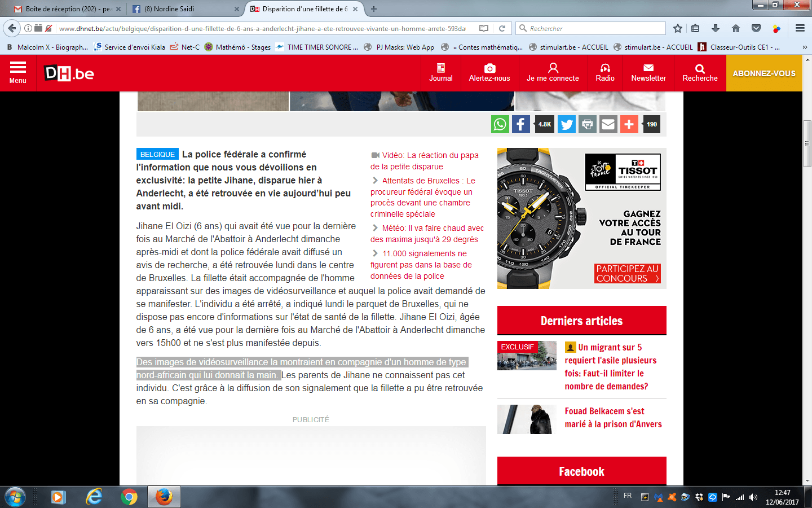The width and height of the screenshot is (812, 508).
Task: Open Alertez-nous camera section
Action: tap(489, 73)
